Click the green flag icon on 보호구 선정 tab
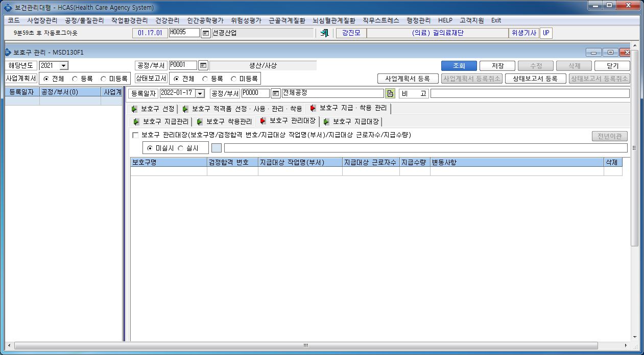Viewport: 644px width, 355px height. click(134, 109)
